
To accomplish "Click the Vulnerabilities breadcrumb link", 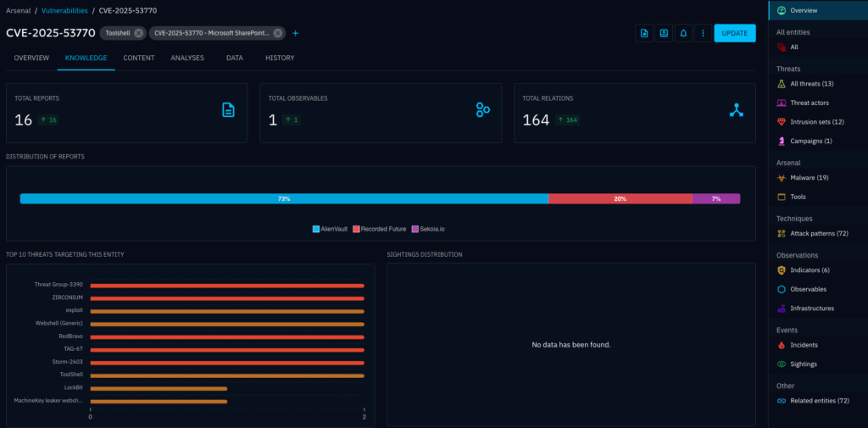I will pyautogui.click(x=65, y=10).
